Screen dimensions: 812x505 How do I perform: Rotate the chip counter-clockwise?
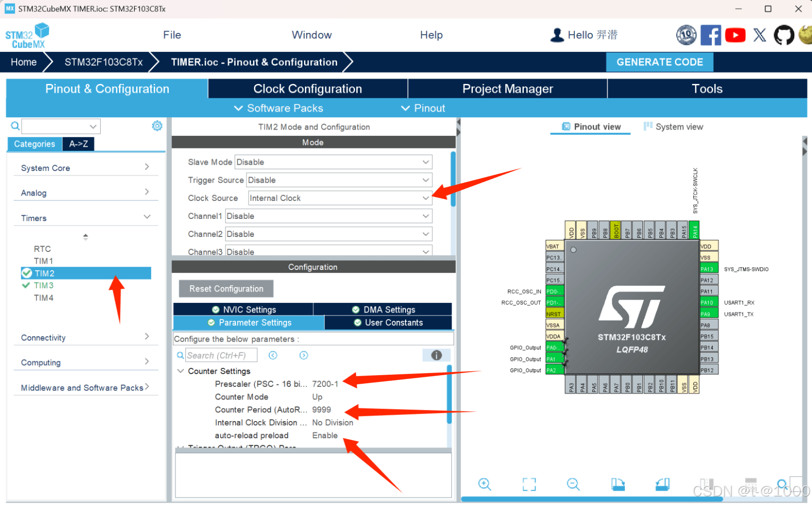pyautogui.click(x=662, y=484)
